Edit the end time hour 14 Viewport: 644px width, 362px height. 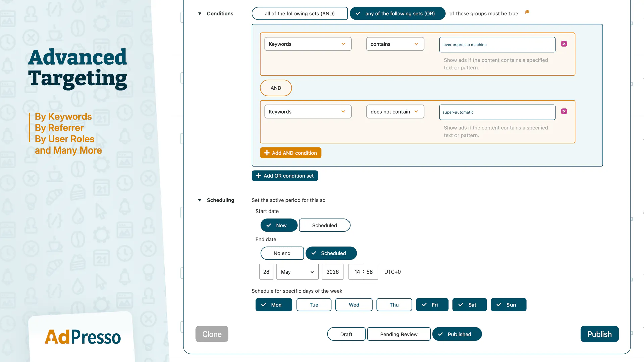click(x=357, y=272)
